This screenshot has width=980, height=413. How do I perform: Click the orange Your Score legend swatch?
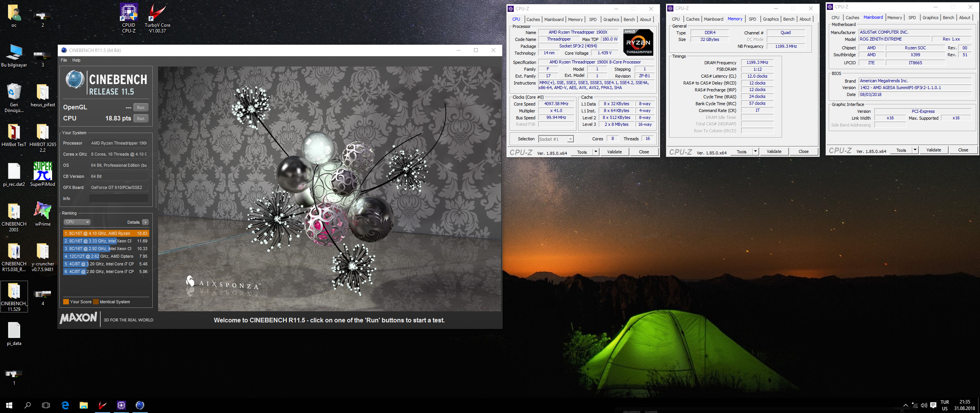(66, 302)
